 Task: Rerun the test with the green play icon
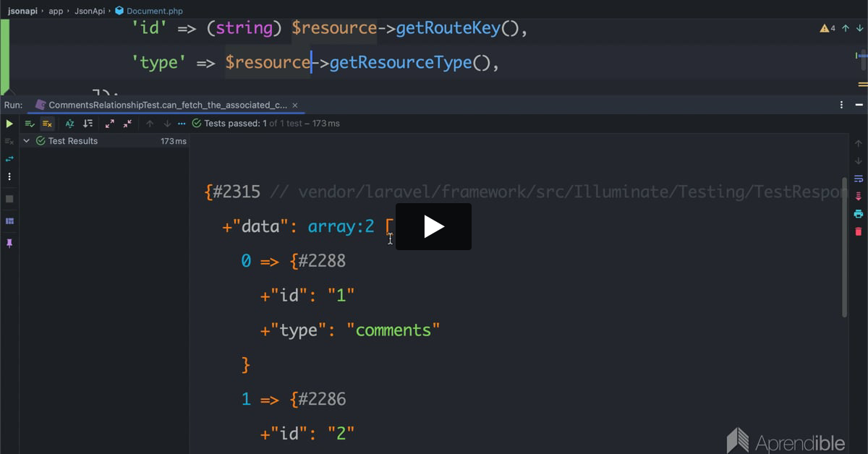coord(9,124)
